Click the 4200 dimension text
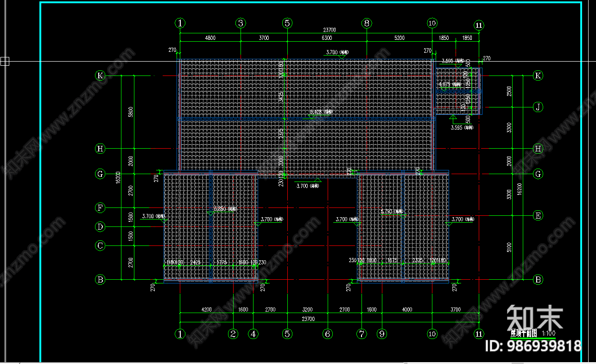Image resolution: width=596 pixels, height=364 pixels. (x=206, y=310)
